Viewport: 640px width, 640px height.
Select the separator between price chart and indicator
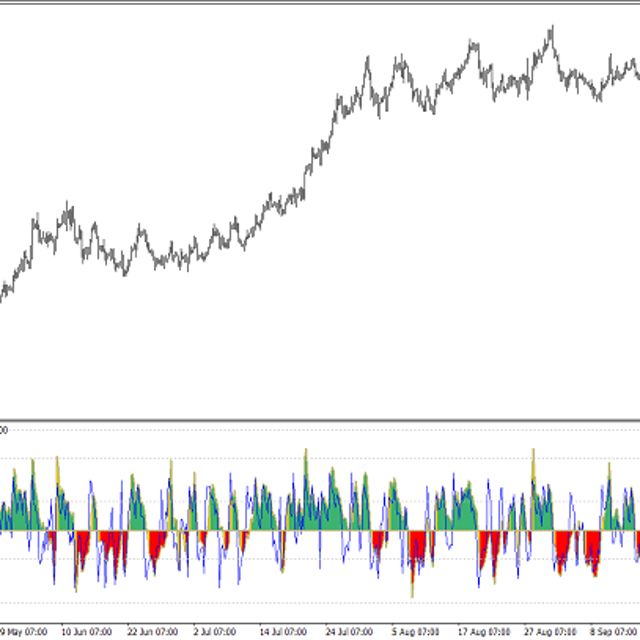320,420
